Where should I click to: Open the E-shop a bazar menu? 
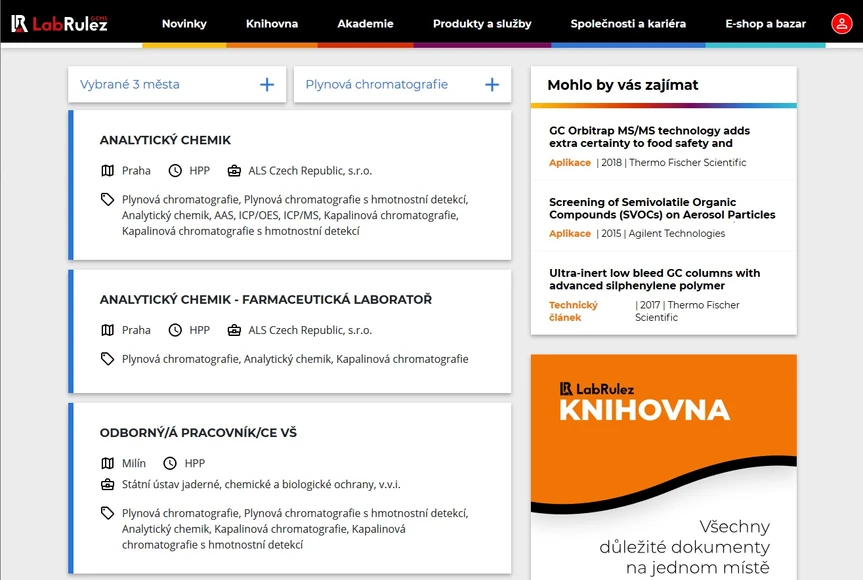(765, 23)
